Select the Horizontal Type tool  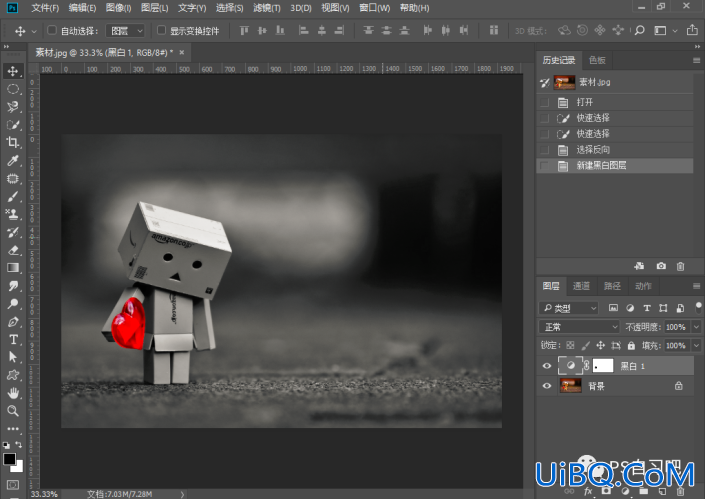13,339
